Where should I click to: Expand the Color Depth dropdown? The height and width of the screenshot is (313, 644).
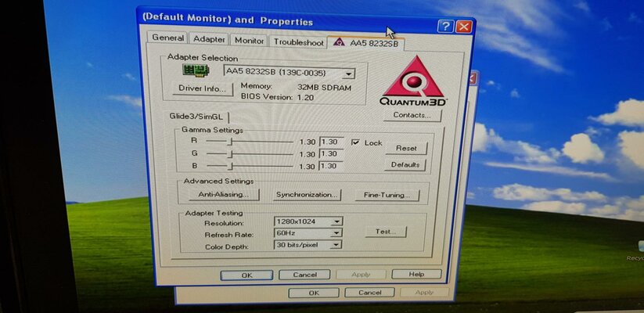[x=336, y=245]
